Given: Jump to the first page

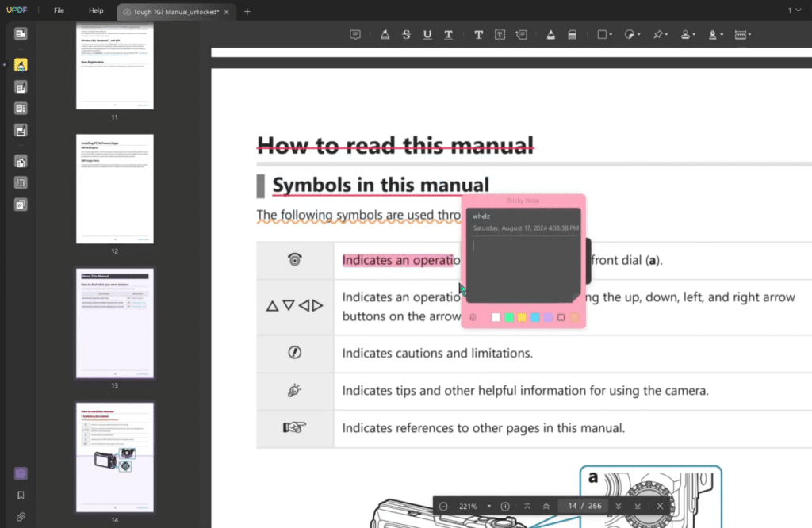Looking at the screenshot, I should click(x=527, y=507).
